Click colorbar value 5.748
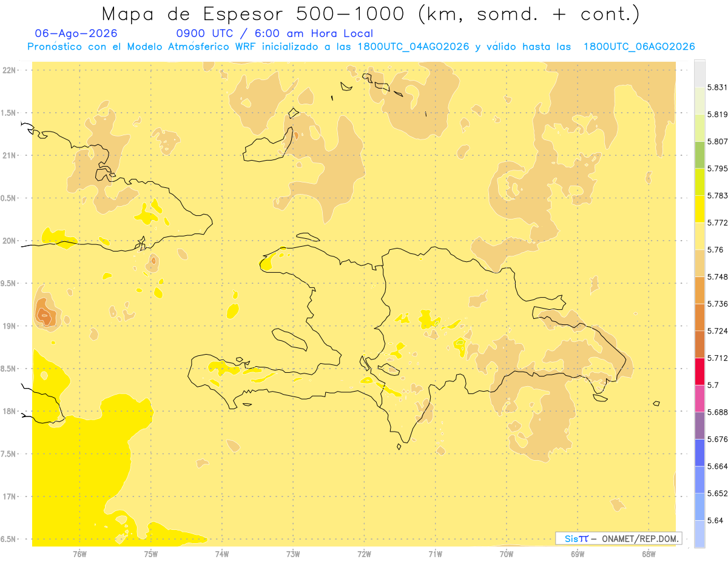 point(717,276)
